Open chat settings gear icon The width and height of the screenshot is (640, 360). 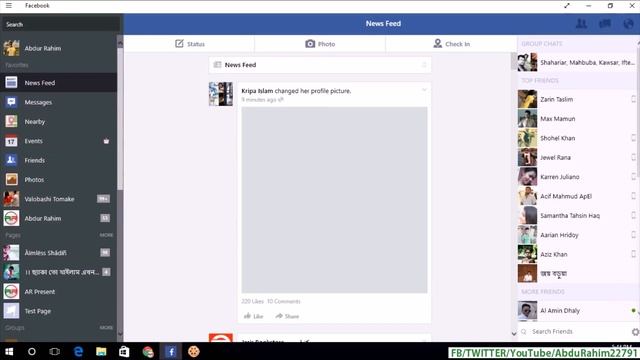point(636,332)
